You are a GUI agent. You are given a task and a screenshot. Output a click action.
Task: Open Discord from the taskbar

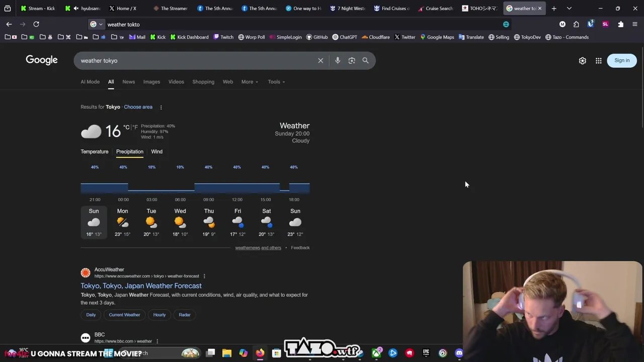tap(459, 353)
